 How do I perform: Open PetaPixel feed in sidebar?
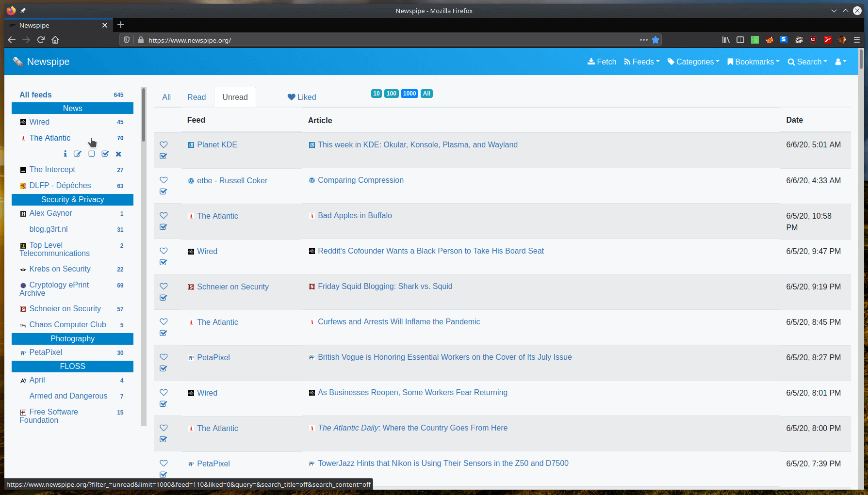pyautogui.click(x=46, y=352)
